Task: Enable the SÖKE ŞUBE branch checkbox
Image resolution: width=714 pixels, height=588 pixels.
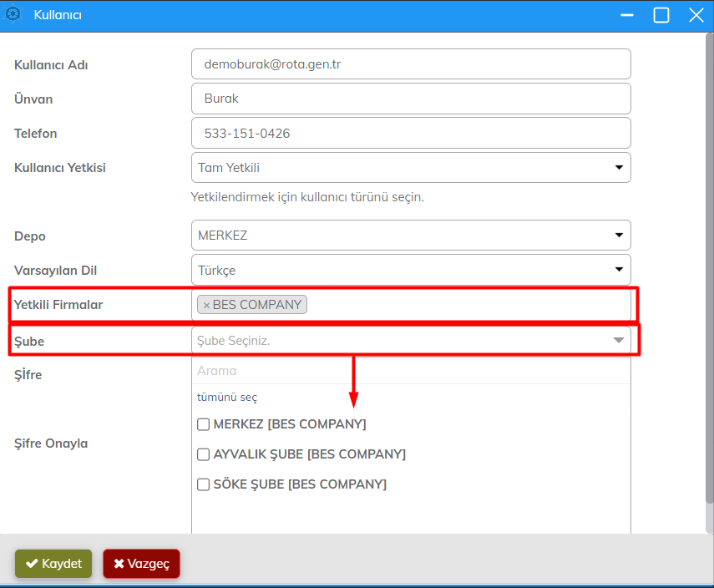Action: coord(203,484)
